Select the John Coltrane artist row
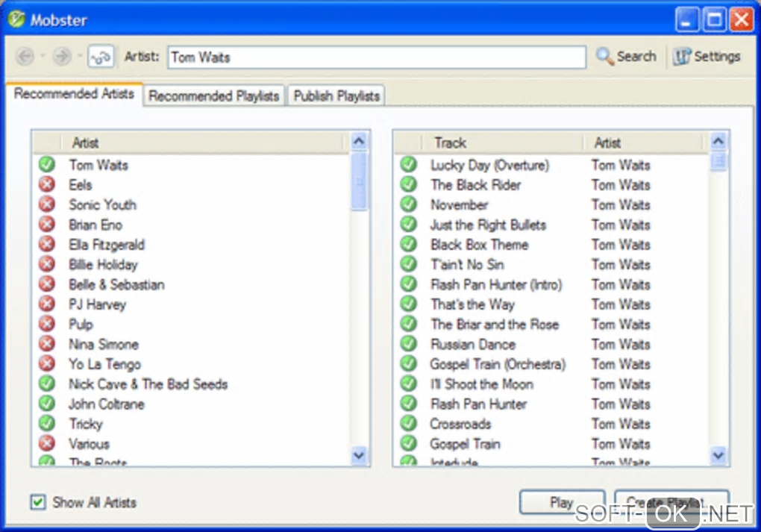Image resolution: width=761 pixels, height=532 pixels. (192, 404)
